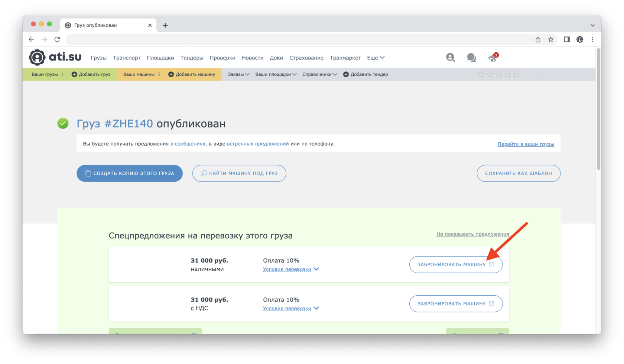
Task: Click 'Добавить груз'
Action: [91, 74]
